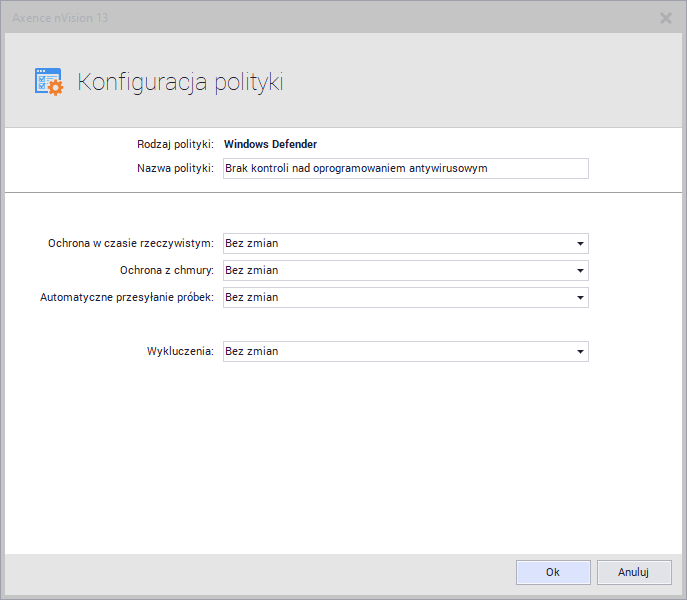Click the Bez zmian value in Ochrona z chmury box
This screenshot has height=600, width=687.
252,270
